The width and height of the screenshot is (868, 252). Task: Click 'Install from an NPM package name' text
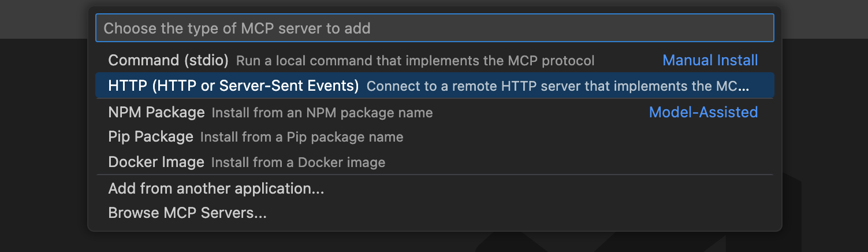click(x=322, y=113)
